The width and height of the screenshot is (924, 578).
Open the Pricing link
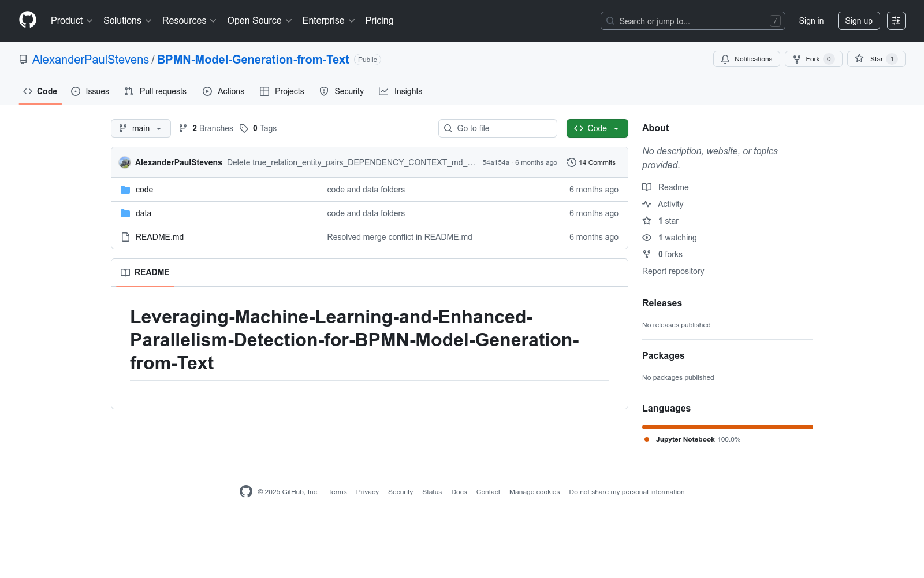click(x=379, y=21)
